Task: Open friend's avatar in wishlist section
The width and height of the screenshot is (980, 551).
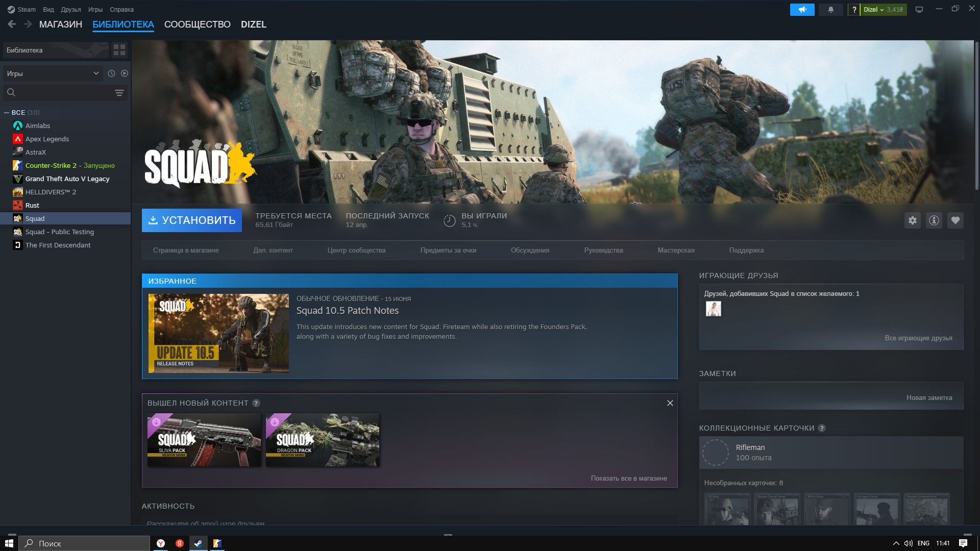Action: tap(713, 309)
